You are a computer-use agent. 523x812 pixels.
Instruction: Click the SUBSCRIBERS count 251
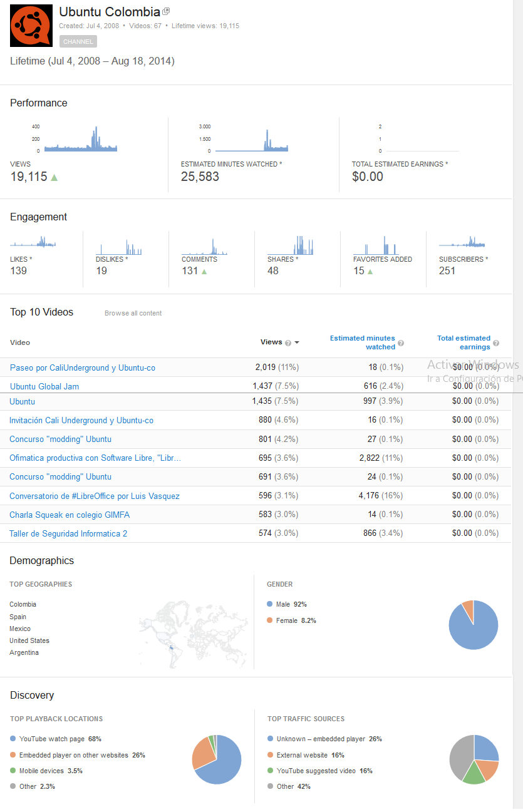(x=447, y=270)
